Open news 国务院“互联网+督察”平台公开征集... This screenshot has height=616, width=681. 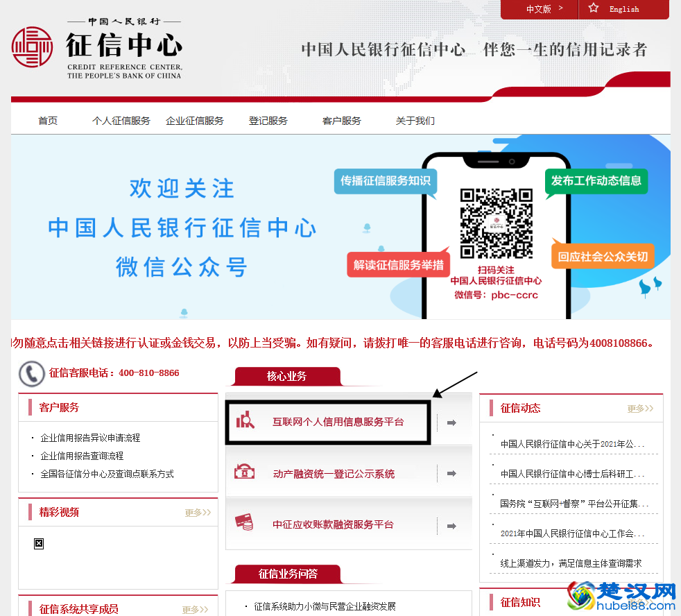[574, 504]
